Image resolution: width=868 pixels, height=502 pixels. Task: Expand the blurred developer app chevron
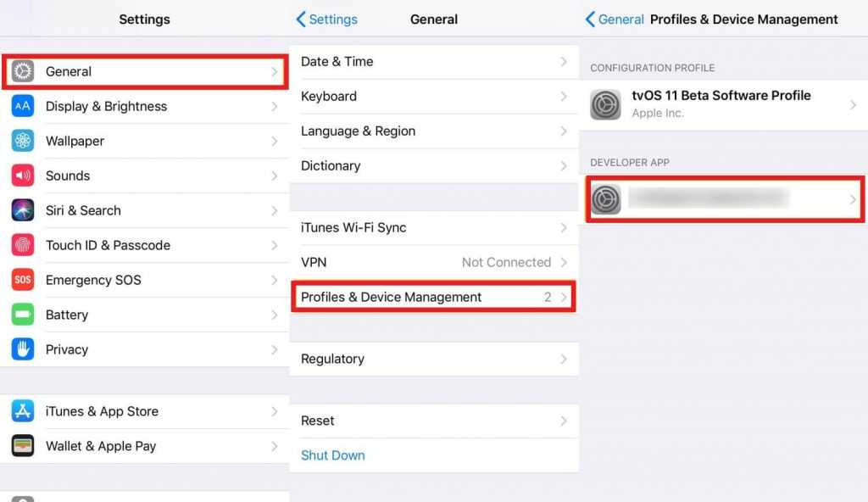853,200
